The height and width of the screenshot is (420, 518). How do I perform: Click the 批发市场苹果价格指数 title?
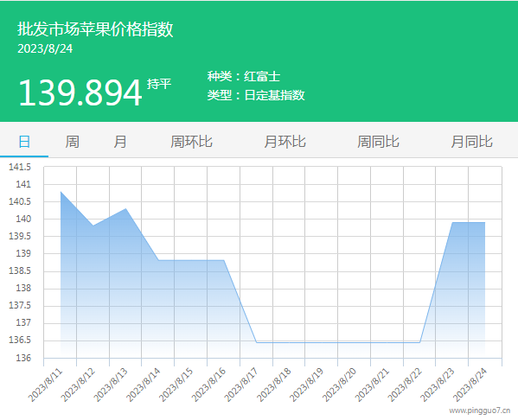pos(95,29)
